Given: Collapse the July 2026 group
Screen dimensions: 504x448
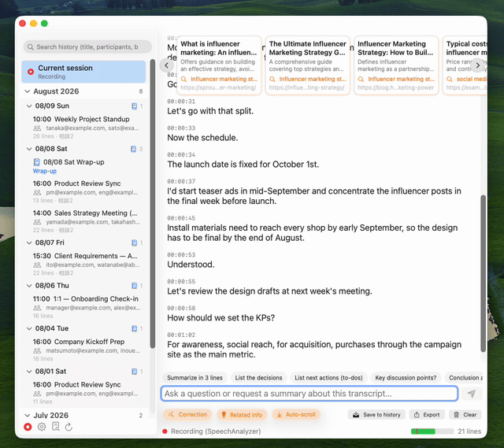Looking at the screenshot, I should pyautogui.click(x=28, y=416).
